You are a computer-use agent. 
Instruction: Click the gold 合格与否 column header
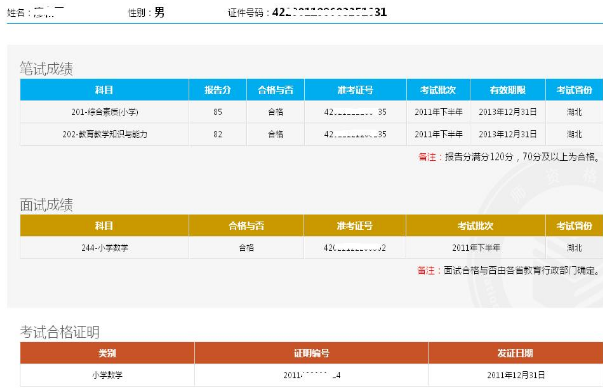coord(246,226)
